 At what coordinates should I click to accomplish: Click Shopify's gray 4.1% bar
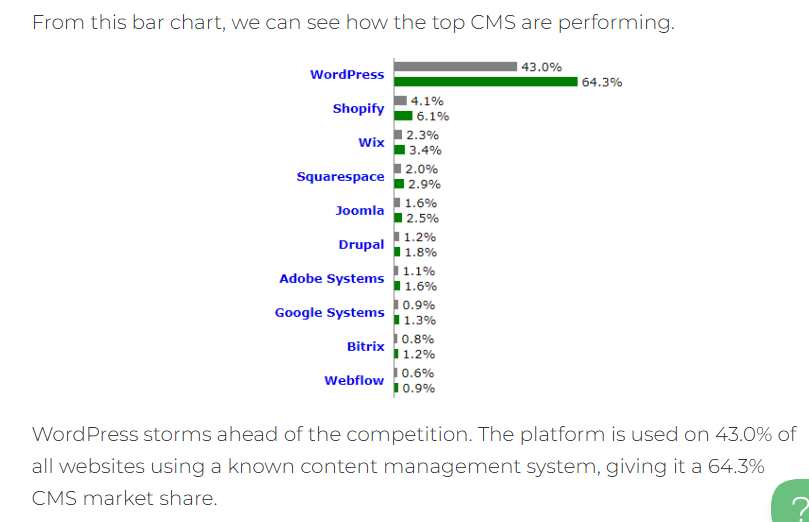(x=400, y=101)
